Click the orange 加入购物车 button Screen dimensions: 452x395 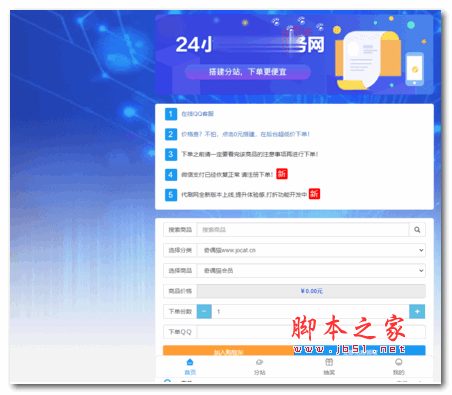[x=228, y=351]
